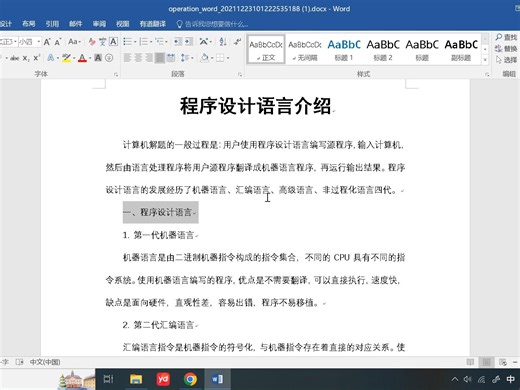Open the Asian layout options icon
The height and width of the screenshot is (390, 520).
coord(204,42)
